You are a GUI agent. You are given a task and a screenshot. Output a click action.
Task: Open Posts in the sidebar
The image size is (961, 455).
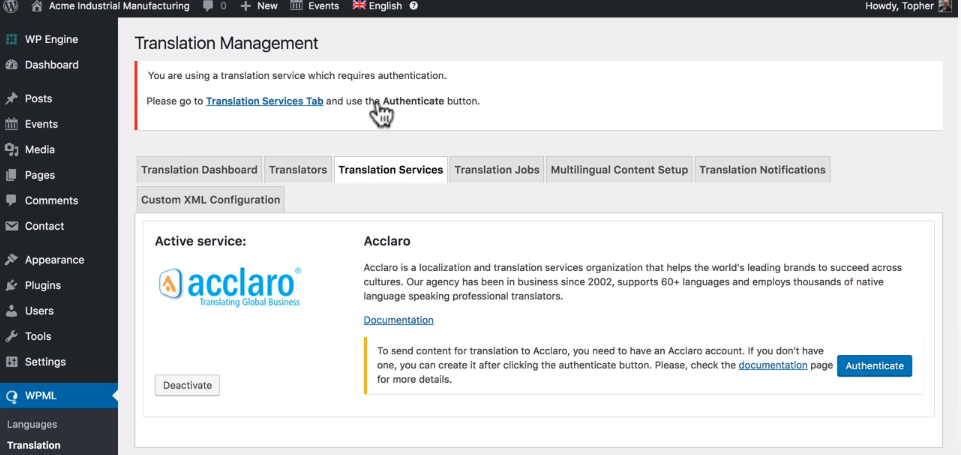(x=39, y=99)
